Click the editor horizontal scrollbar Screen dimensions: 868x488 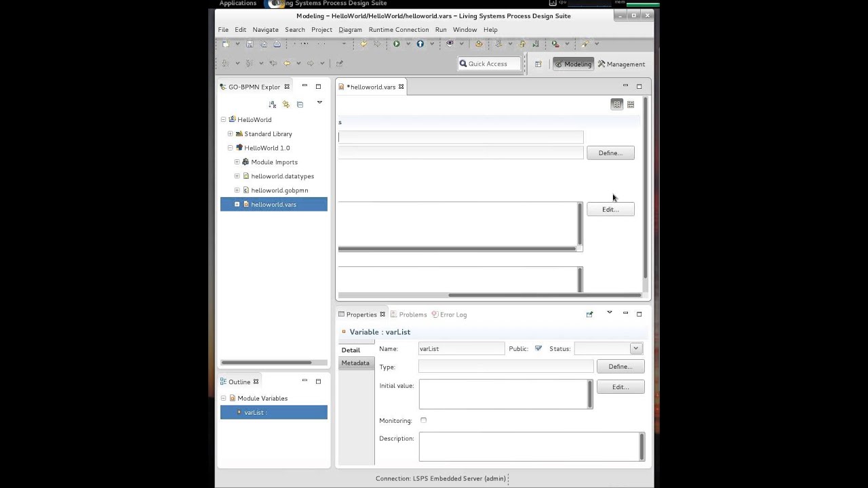click(x=544, y=295)
